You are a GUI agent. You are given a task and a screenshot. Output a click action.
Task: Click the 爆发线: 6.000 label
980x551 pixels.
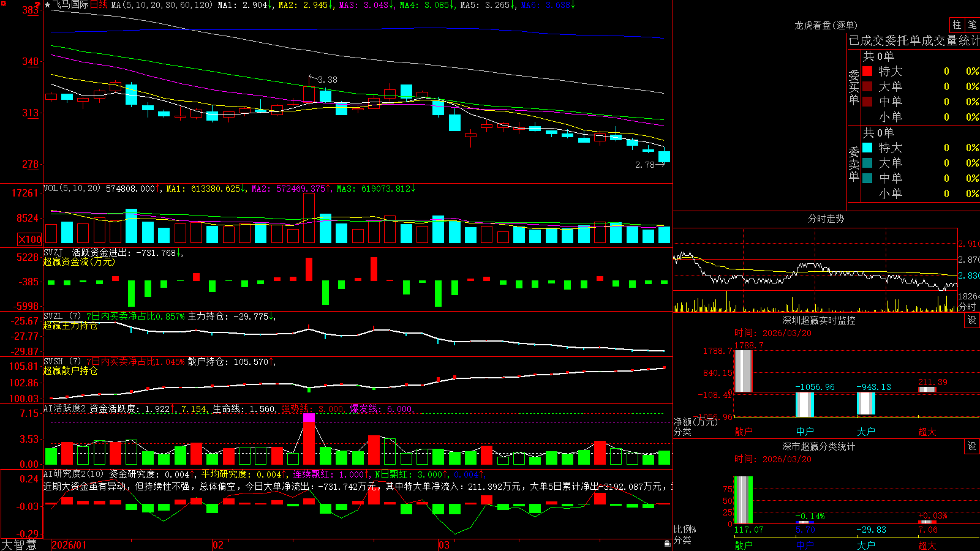(382, 409)
